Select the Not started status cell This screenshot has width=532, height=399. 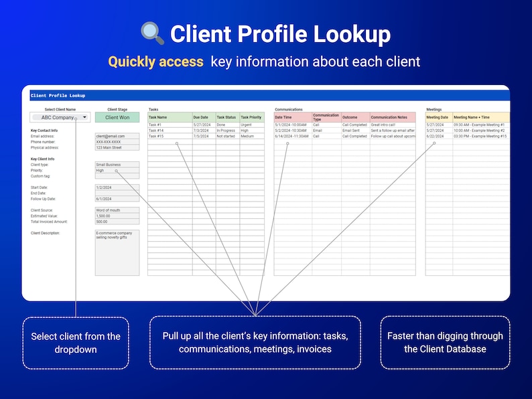[228, 136]
